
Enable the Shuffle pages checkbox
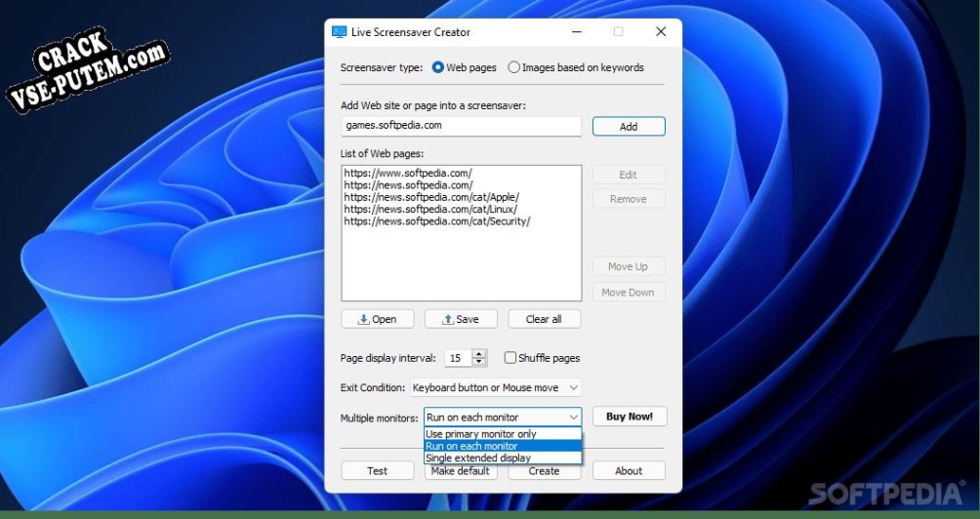pyautogui.click(x=510, y=358)
